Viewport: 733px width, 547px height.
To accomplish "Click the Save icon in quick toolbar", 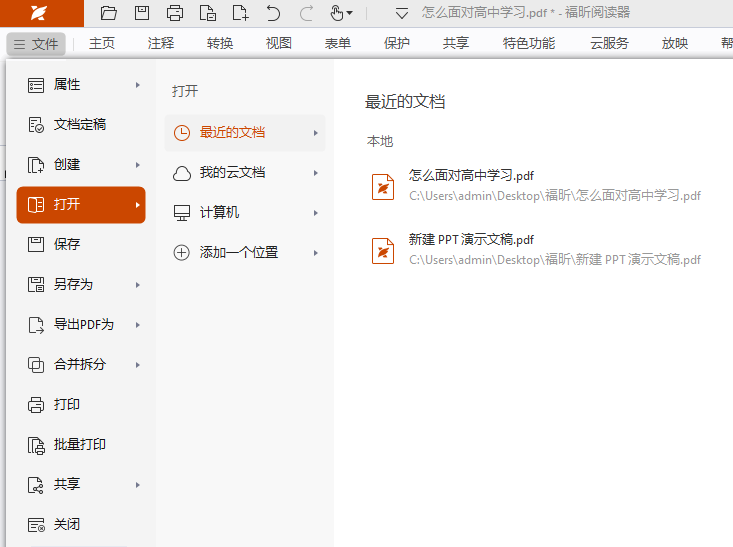I will pyautogui.click(x=142, y=13).
